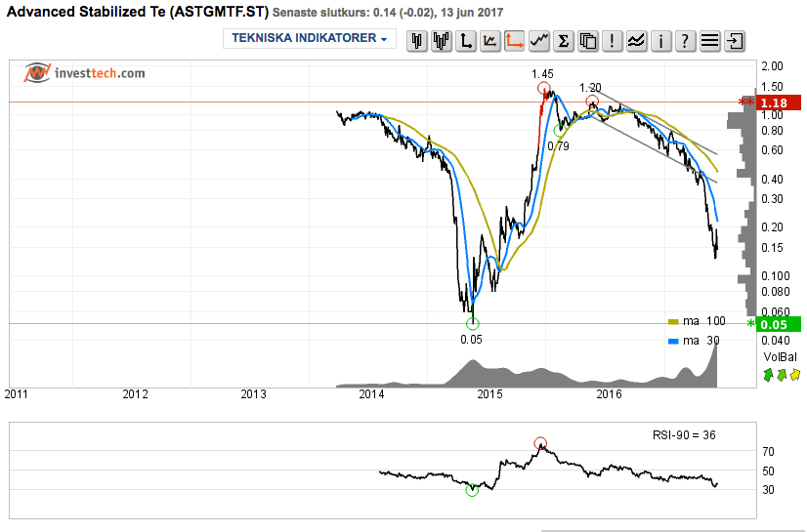Click the yellow VolBal arrow
The height and width of the screenshot is (532, 807).
(x=795, y=375)
